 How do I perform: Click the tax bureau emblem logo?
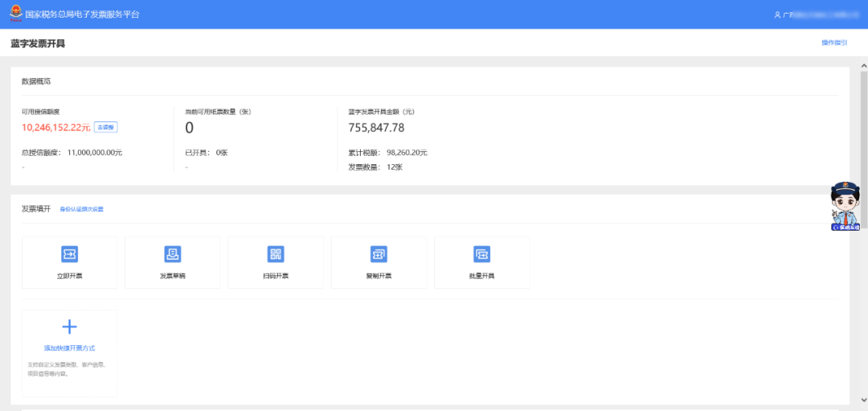16,14
